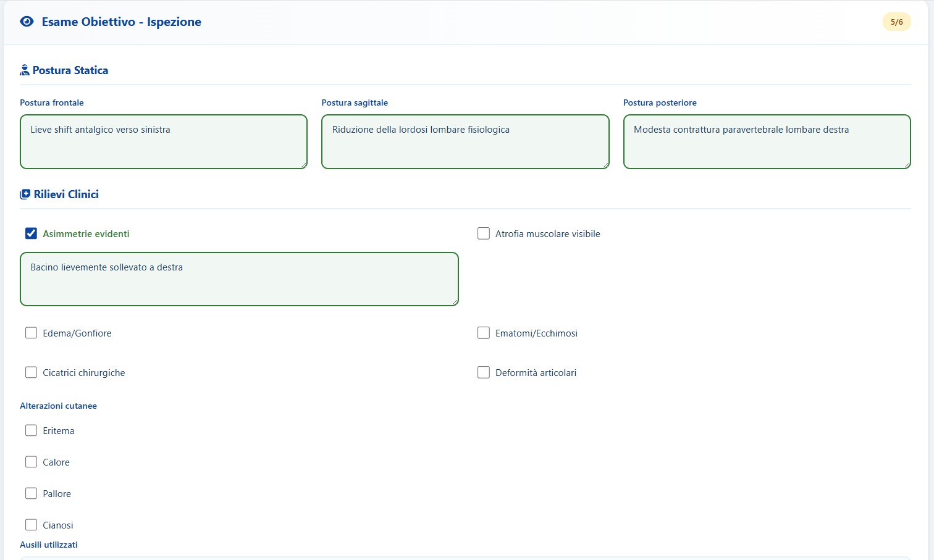Enable Deformità articolari

pyautogui.click(x=484, y=372)
